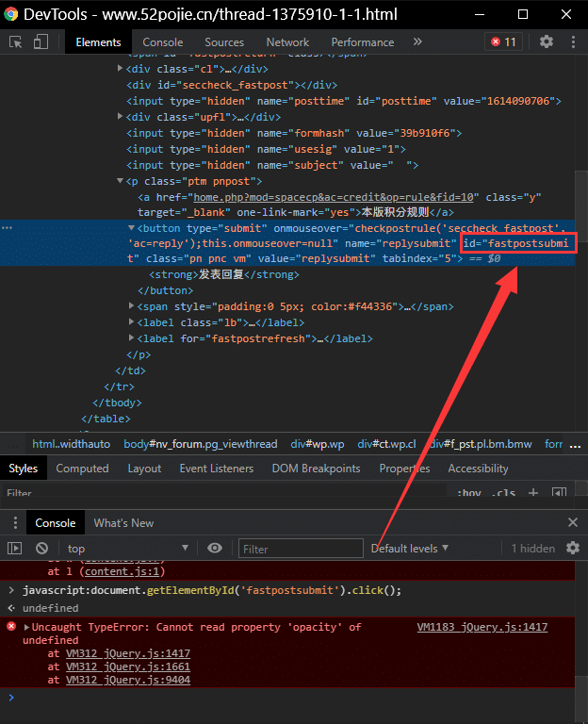This screenshot has height=724, width=588.
Task: Activate the inspect element picker icon
Action: (16, 41)
